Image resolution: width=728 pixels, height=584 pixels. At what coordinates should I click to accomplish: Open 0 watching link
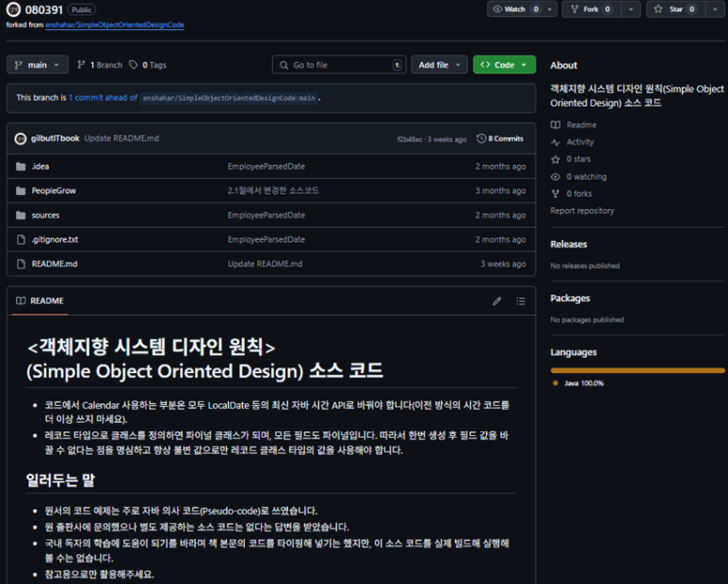click(578, 177)
